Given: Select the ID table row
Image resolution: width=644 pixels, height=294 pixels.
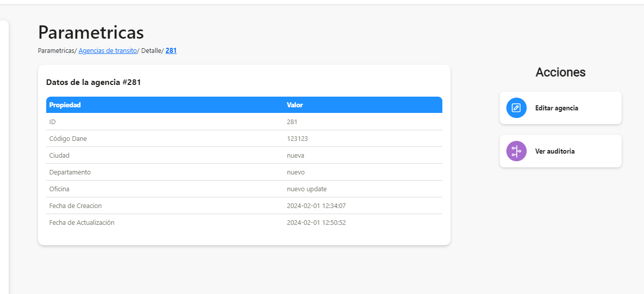Looking at the screenshot, I should [244, 122].
